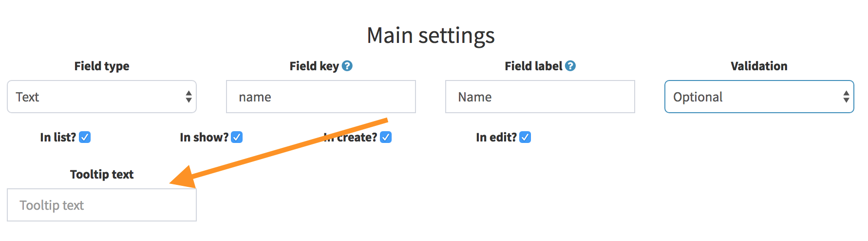Screen dimensions: 868x241
Task: Click the Validation label text
Action: pyautogui.click(x=759, y=66)
